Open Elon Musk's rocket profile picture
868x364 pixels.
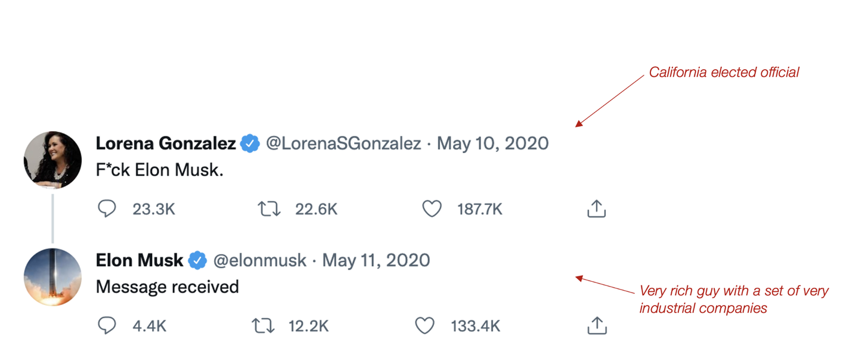point(52,276)
